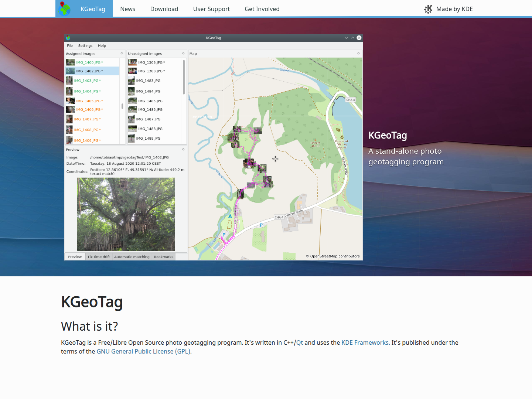Select IMG_1308.JPG in Unassigned images
This screenshot has height=399, width=532.
click(x=151, y=71)
